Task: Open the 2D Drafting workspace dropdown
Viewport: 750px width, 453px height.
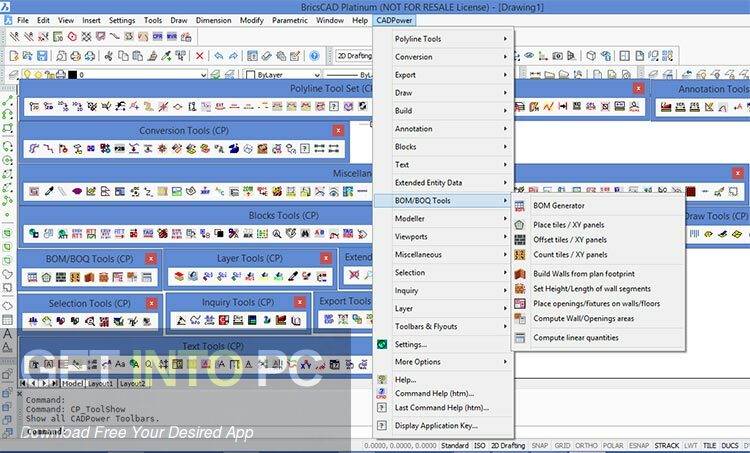Action: 354,56
